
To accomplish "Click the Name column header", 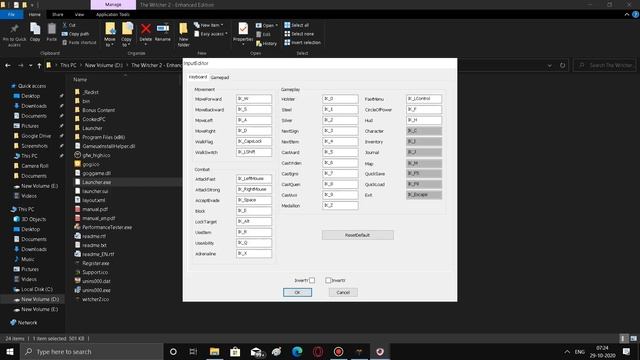I will click(80, 80).
